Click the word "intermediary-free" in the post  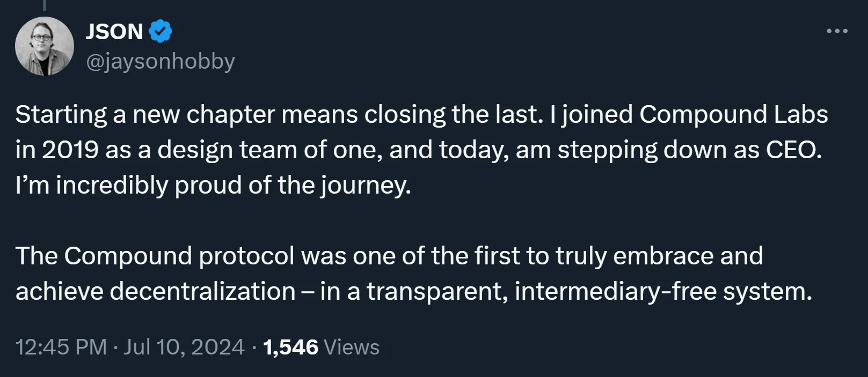click(615, 291)
